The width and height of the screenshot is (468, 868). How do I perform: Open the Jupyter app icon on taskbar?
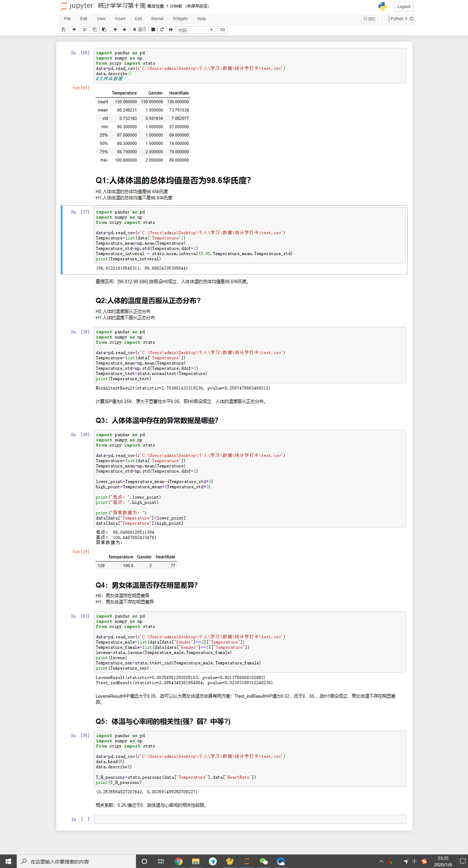[x=247, y=861]
